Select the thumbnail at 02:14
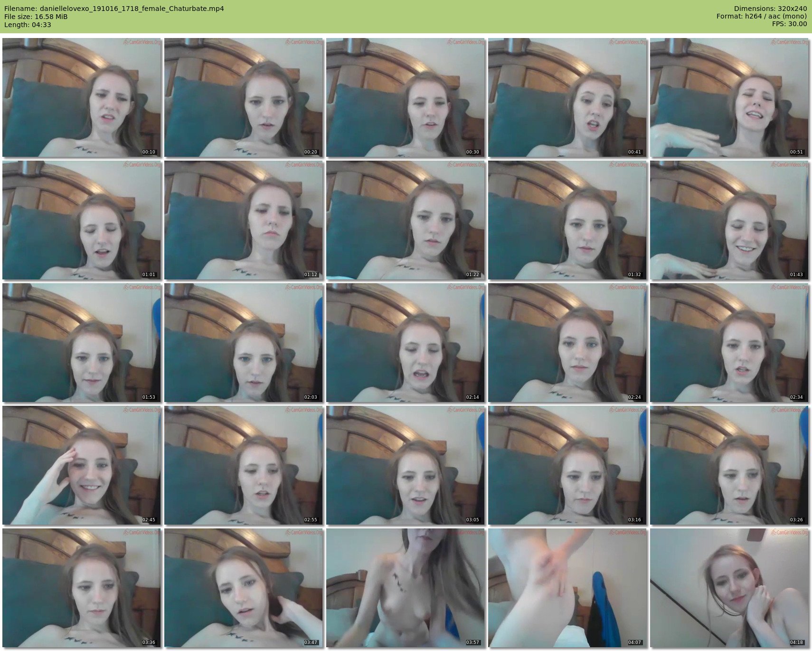The image size is (812, 651). (406, 343)
